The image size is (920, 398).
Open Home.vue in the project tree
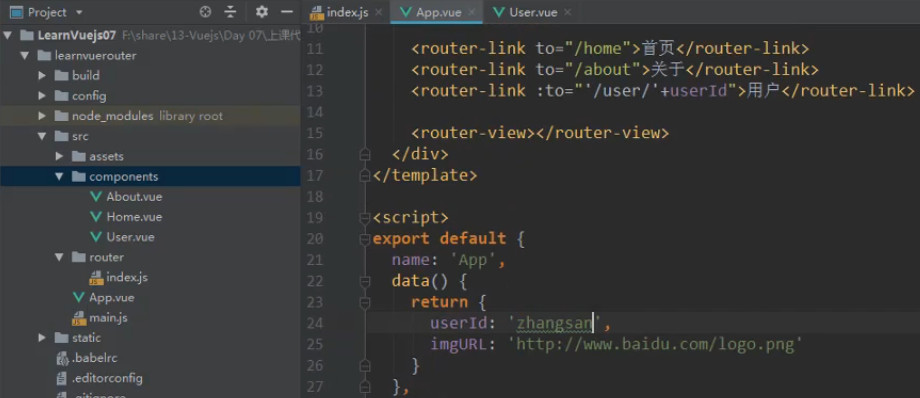click(x=134, y=217)
